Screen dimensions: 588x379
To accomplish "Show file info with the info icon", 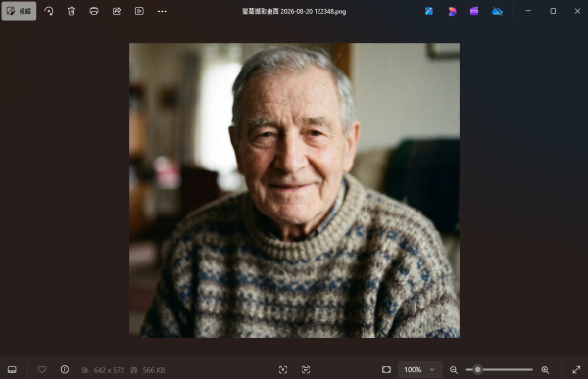I will point(65,369).
